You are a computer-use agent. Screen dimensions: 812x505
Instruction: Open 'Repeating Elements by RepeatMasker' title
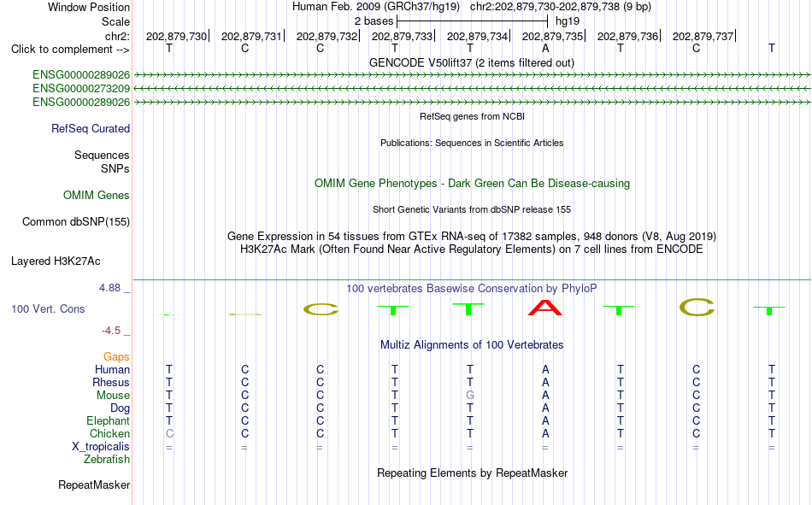(x=472, y=473)
